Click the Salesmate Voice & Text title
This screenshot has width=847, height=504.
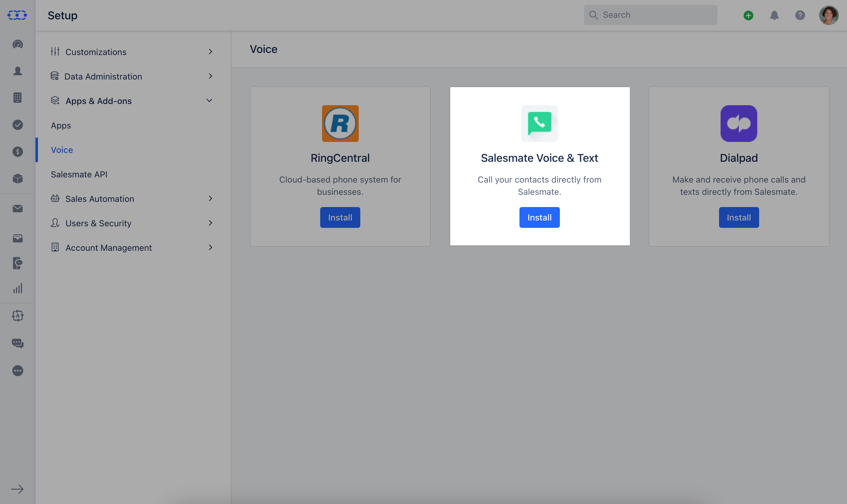tap(539, 158)
